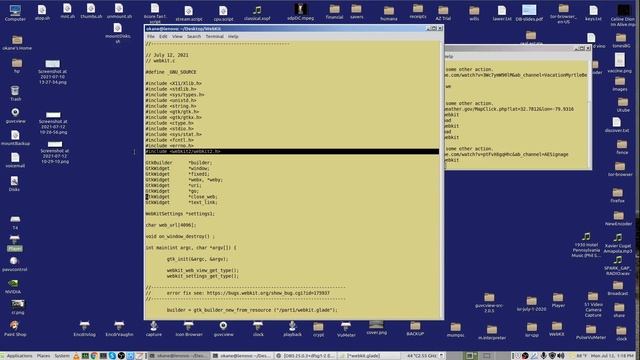The width and height of the screenshot is (640, 360).
Task: Open the keys.txt file icon
Action: (593, 13)
